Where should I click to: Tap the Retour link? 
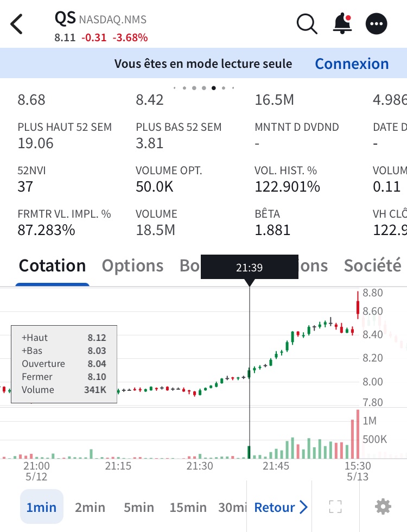[275, 507]
